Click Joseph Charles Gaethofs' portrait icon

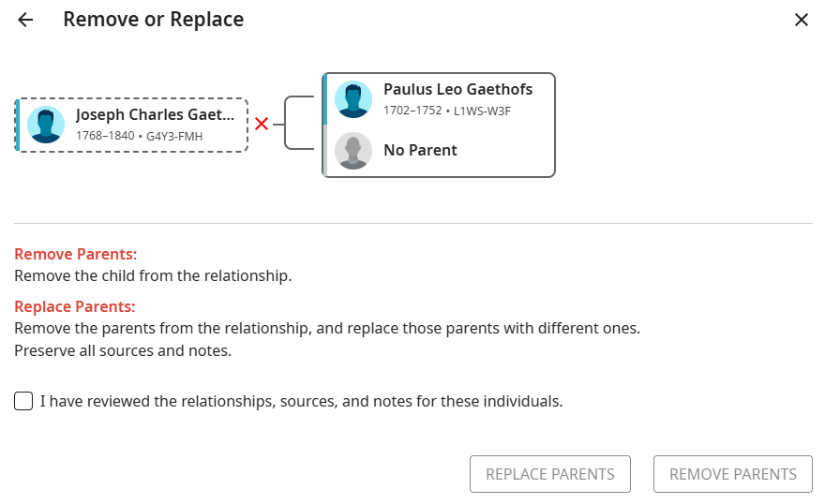click(x=46, y=125)
